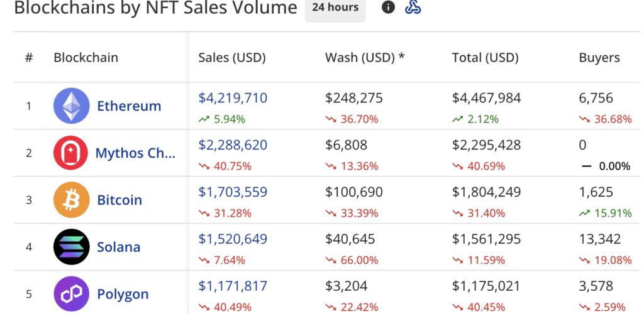Open the 24 hours time range selector

click(335, 8)
